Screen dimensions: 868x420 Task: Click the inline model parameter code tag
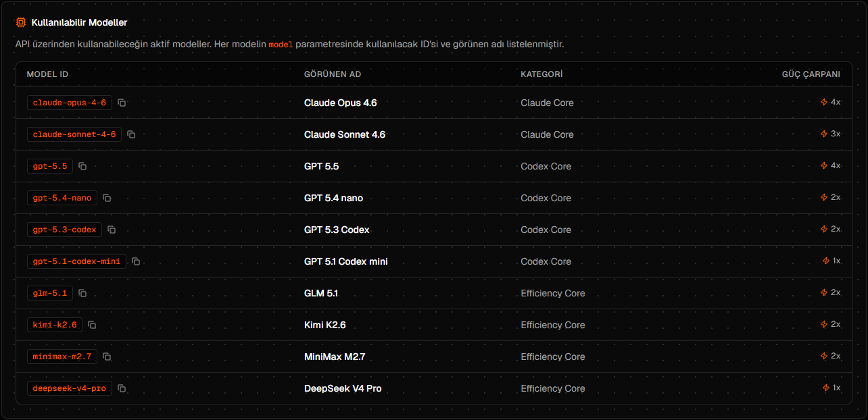coord(281,45)
